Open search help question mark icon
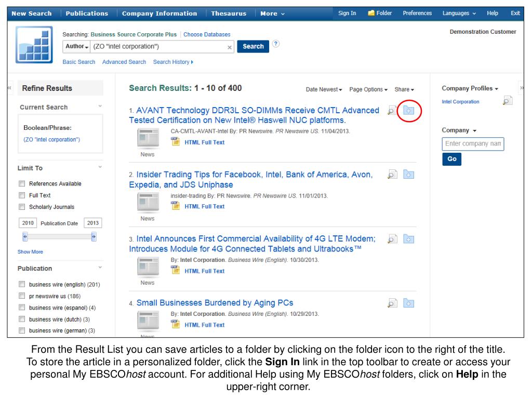The height and width of the screenshot is (399, 532). click(x=276, y=44)
